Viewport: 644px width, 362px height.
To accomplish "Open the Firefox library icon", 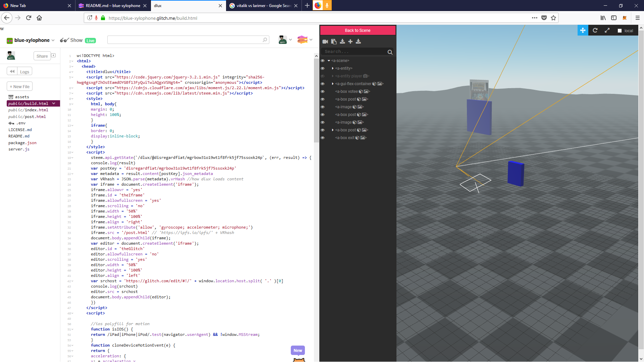I will 603,18.
